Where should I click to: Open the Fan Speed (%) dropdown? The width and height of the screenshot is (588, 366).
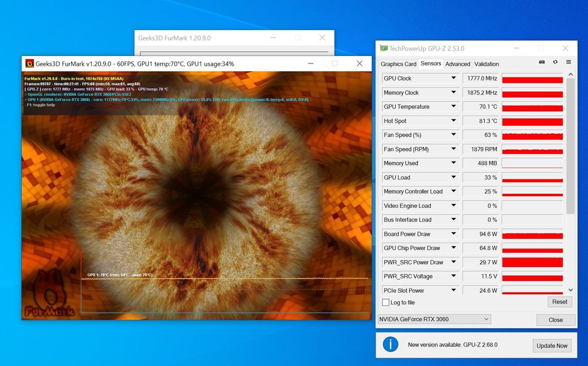click(x=453, y=135)
